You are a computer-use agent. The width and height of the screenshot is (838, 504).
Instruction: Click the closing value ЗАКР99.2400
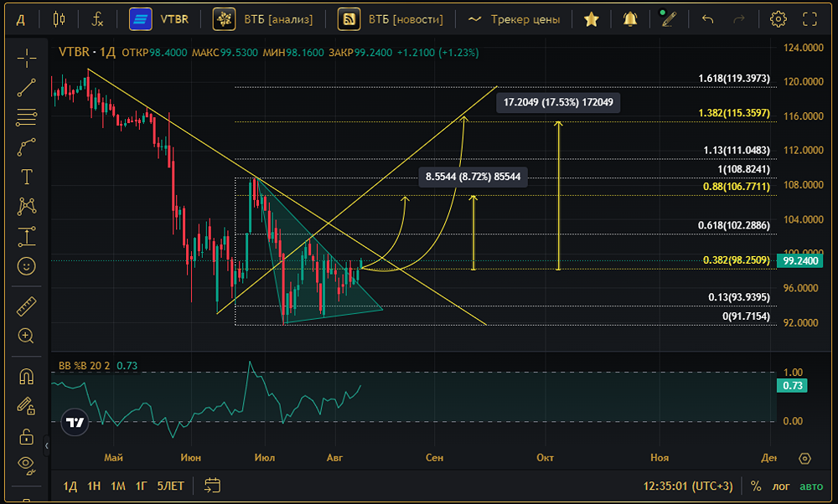[x=360, y=52]
